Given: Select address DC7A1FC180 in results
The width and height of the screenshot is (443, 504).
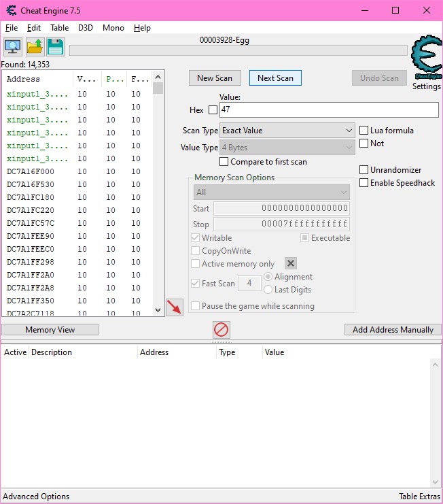Looking at the screenshot, I should coord(77,197).
